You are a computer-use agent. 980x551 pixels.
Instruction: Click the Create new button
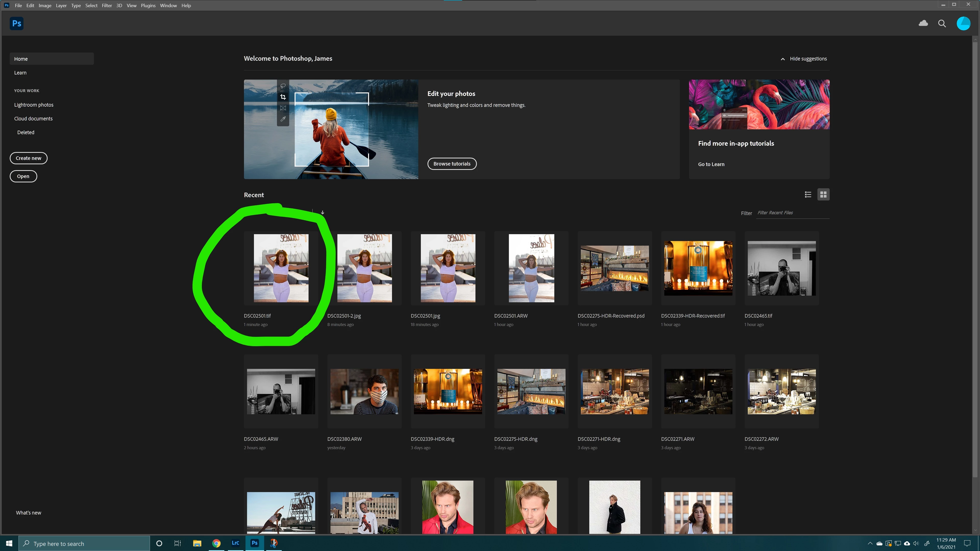click(29, 158)
